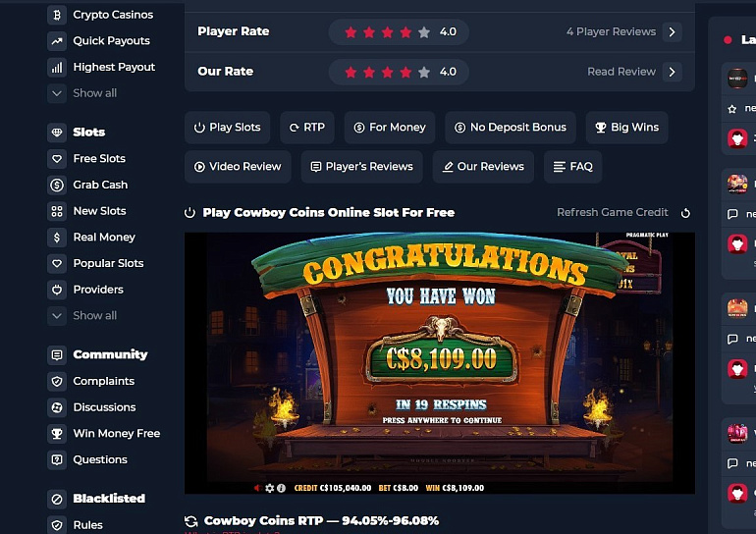Open the No Deposit Bonus section
Viewport: 756px width, 534px height.
[511, 128]
